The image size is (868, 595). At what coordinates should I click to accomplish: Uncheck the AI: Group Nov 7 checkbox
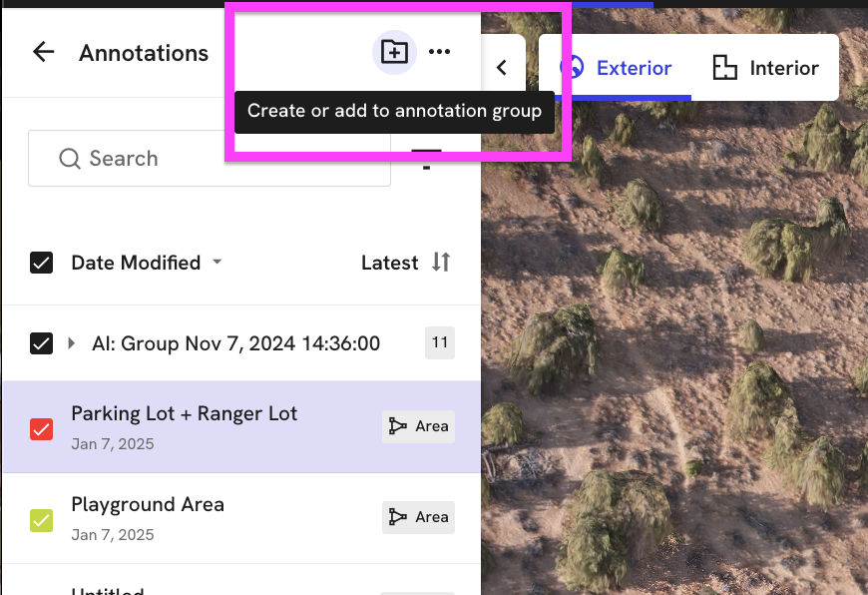(42, 343)
